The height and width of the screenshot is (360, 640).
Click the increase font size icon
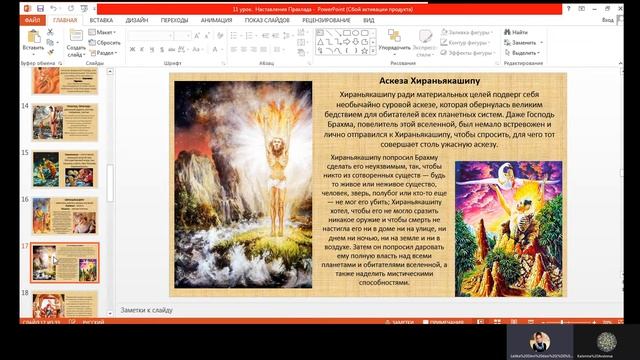(x=197, y=36)
